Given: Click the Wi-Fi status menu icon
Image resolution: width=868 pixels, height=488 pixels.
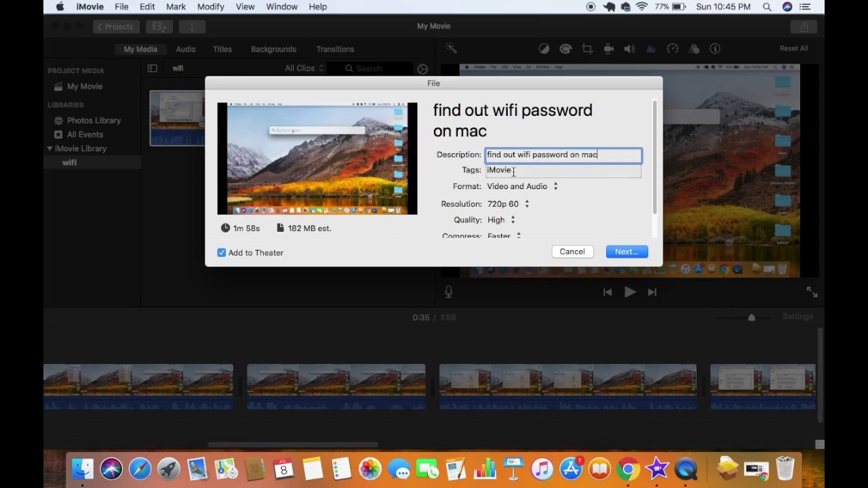Looking at the screenshot, I should click(642, 7).
